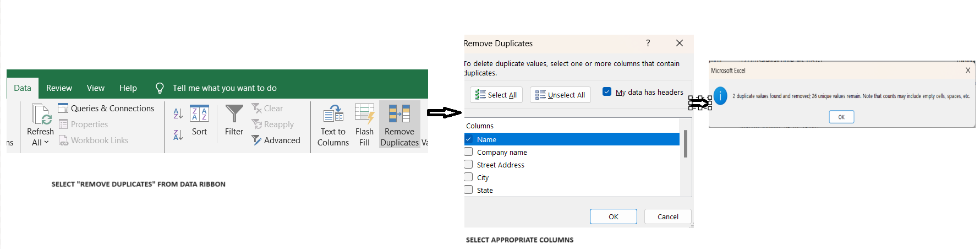Open the View ribbon tab
Screen dimensions: 980x249
pos(95,88)
